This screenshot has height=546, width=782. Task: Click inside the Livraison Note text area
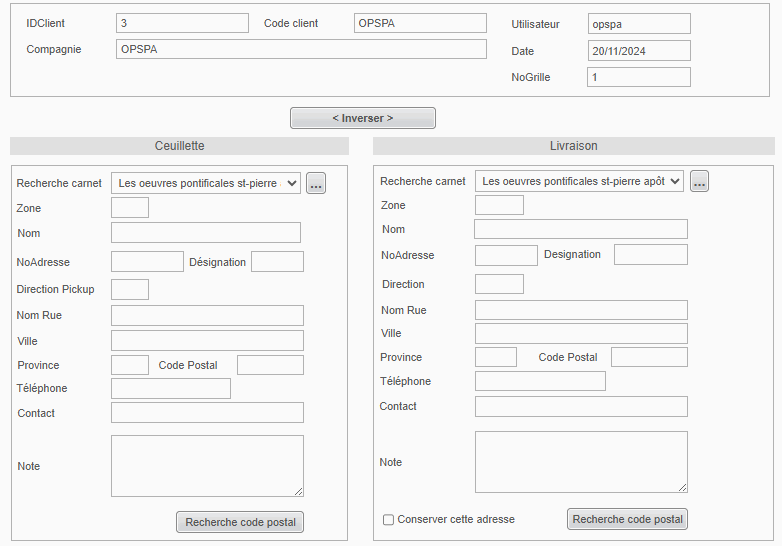581,461
